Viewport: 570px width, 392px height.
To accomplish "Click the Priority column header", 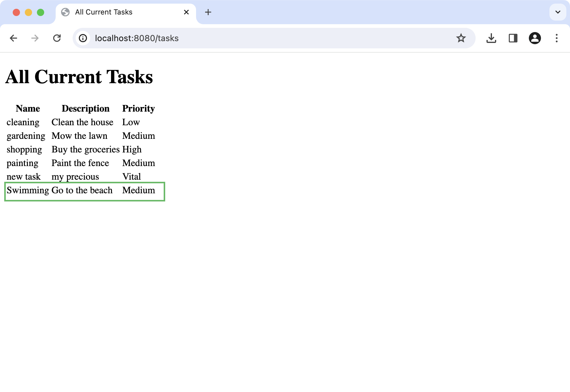I will coord(138,109).
